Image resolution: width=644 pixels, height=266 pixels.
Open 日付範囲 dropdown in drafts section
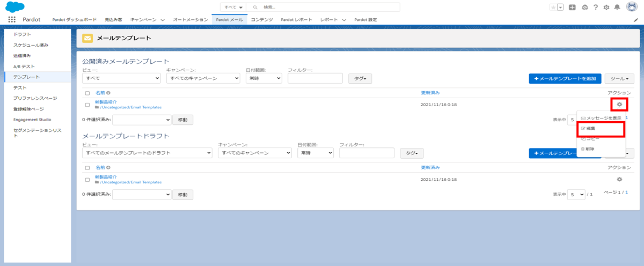(x=315, y=153)
